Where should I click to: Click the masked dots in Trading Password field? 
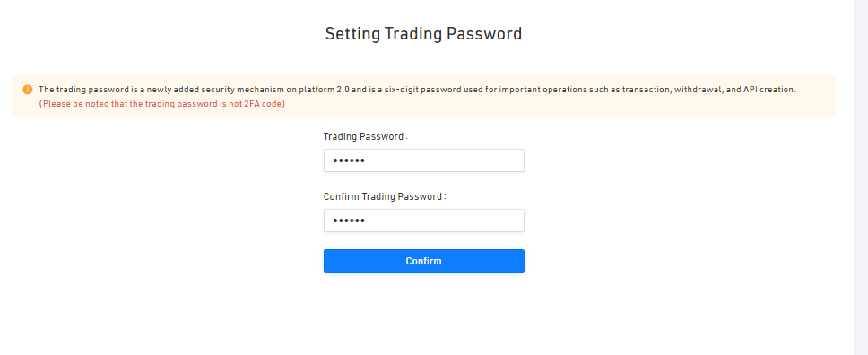349,160
